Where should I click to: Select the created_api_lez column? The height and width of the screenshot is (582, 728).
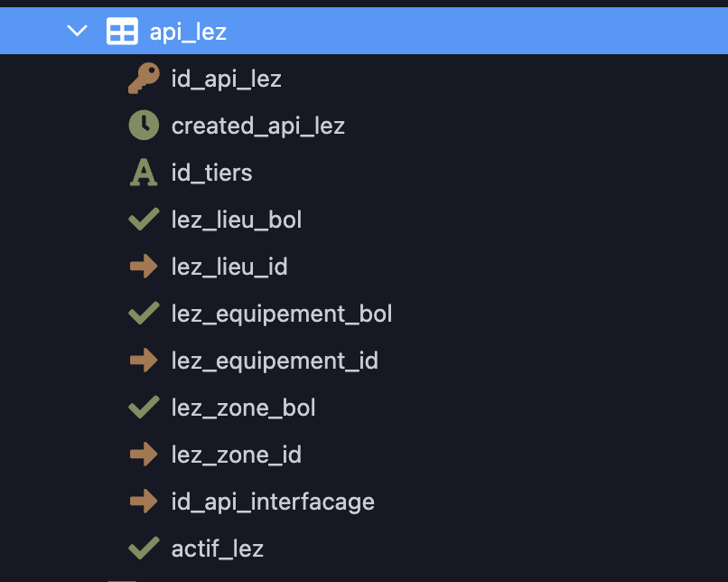(x=258, y=126)
